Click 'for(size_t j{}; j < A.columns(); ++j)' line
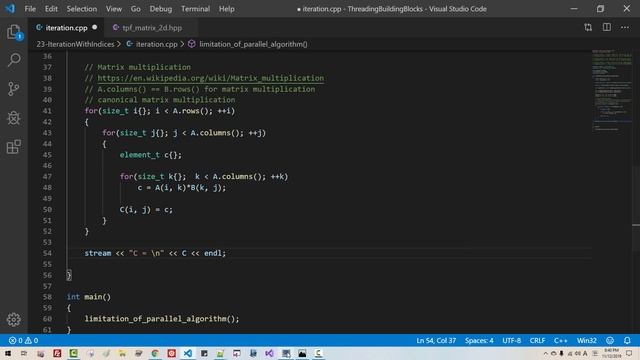 pos(184,133)
